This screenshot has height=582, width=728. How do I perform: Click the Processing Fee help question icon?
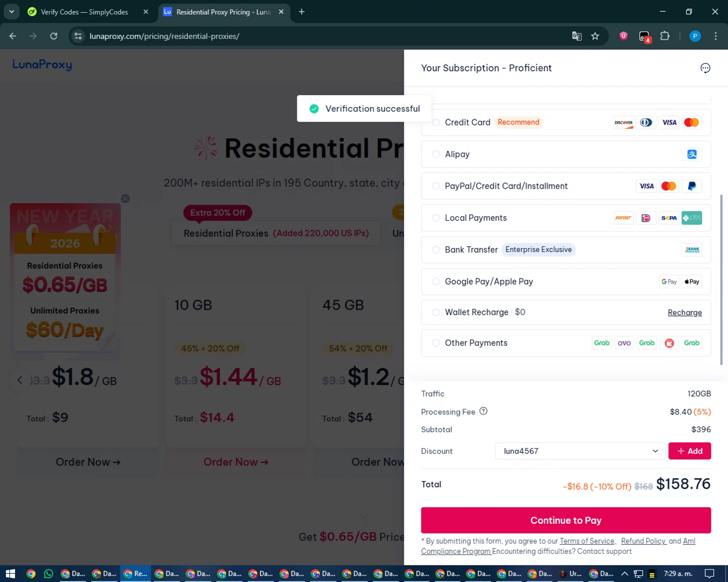tap(483, 411)
